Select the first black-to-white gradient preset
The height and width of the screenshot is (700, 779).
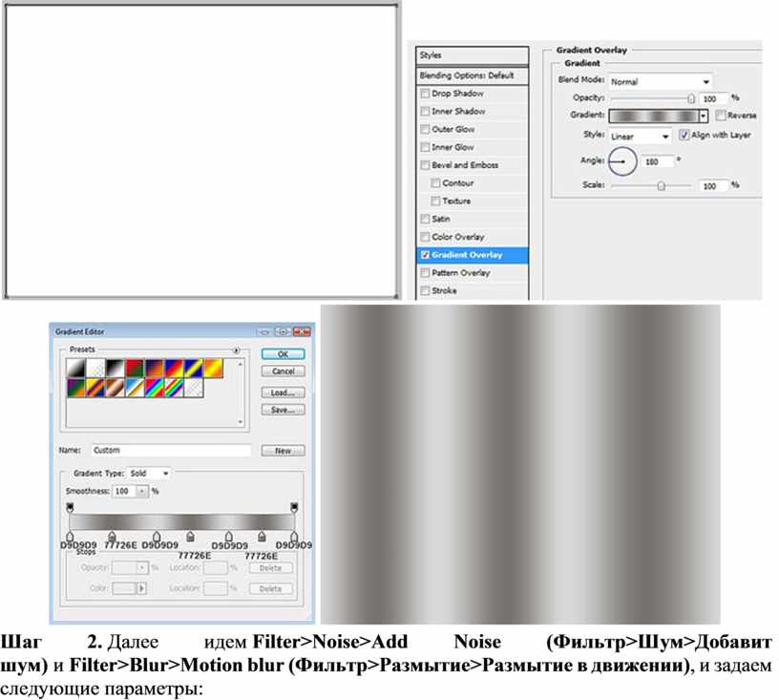(x=76, y=368)
